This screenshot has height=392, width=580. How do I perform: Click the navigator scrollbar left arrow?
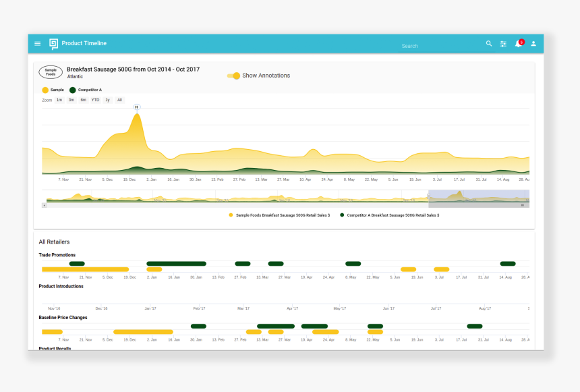coord(45,205)
